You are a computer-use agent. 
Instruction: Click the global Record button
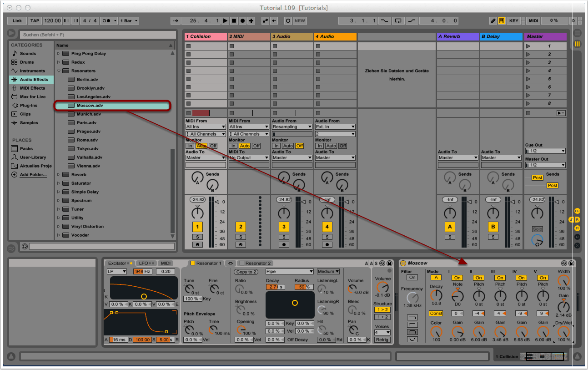(x=242, y=20)
